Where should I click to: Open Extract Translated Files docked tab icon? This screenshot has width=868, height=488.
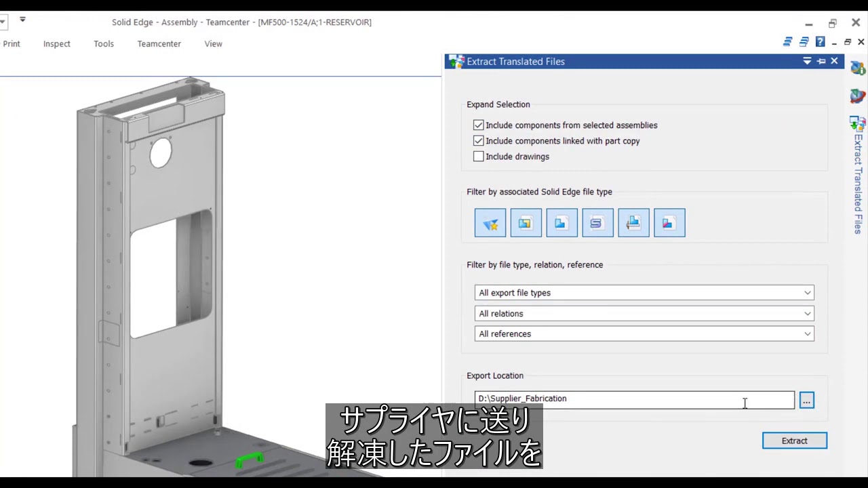pos(858,123)
